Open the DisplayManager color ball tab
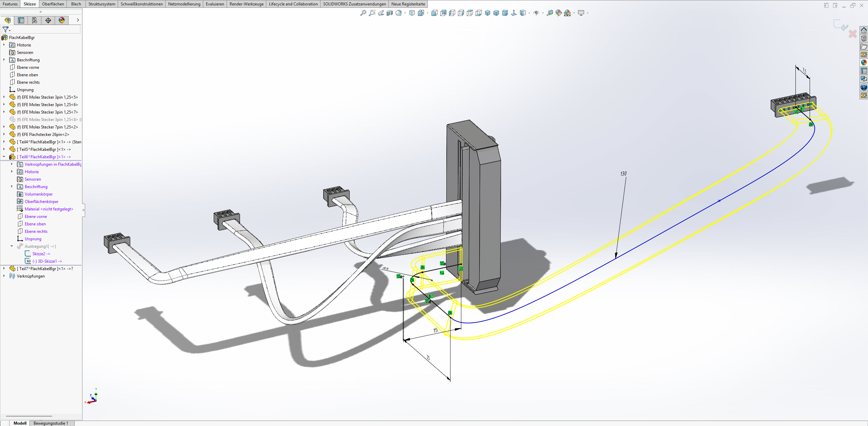 tap(62, 20)
